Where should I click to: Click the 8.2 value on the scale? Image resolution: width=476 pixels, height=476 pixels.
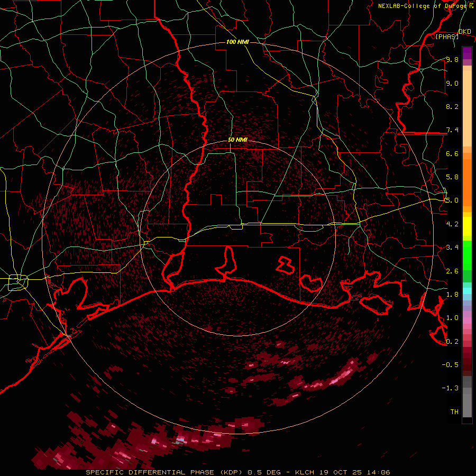coord(452,106)
